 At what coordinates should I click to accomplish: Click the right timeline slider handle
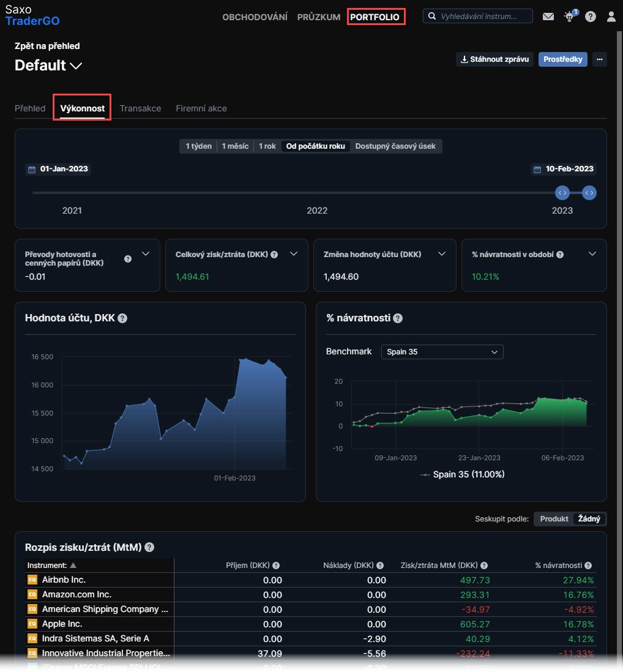tap(589, 193)
